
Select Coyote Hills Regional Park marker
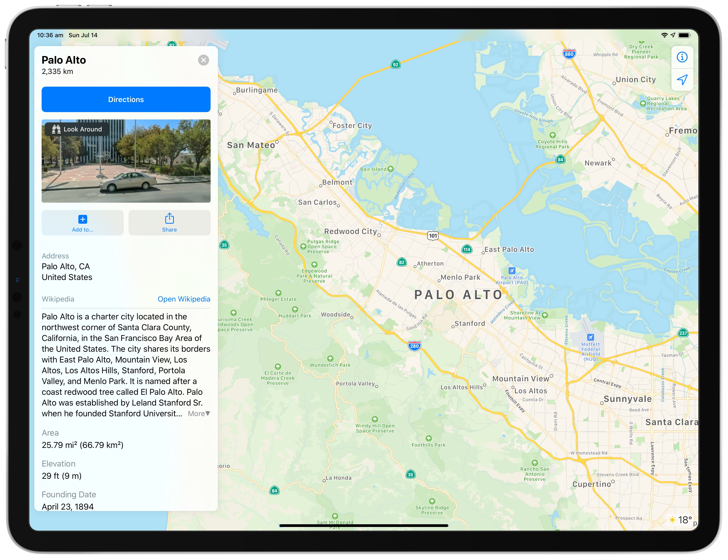(x=552, y=135)
